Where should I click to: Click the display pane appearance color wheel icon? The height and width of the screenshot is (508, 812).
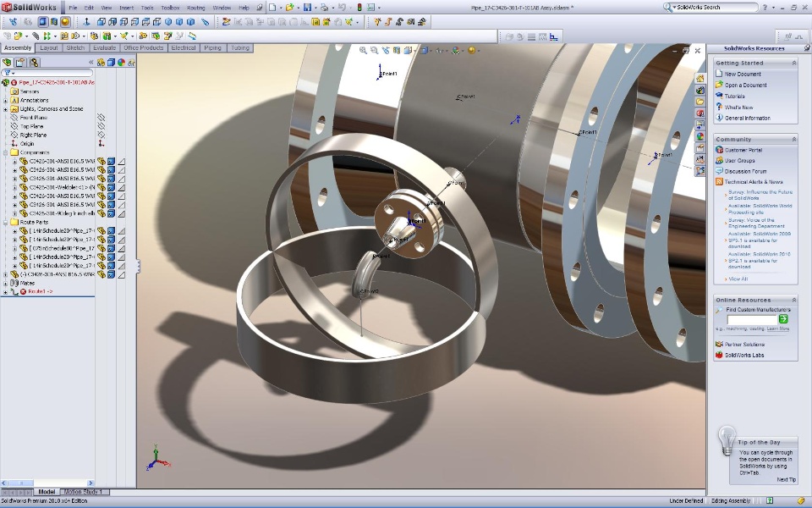click(121, 62)
